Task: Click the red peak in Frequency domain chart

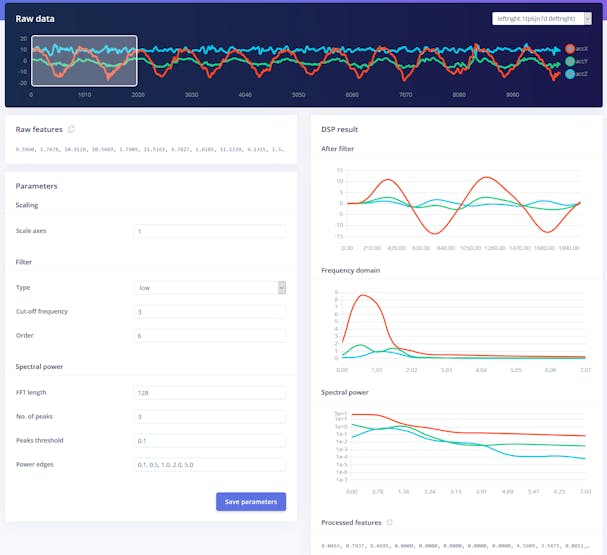Action: click(363, 295)
